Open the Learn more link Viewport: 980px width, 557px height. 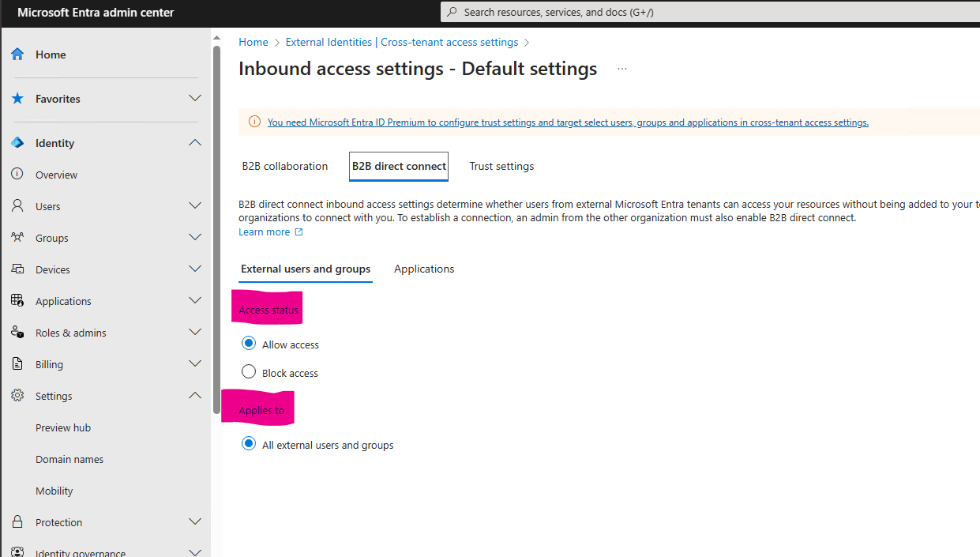[265, 231]
